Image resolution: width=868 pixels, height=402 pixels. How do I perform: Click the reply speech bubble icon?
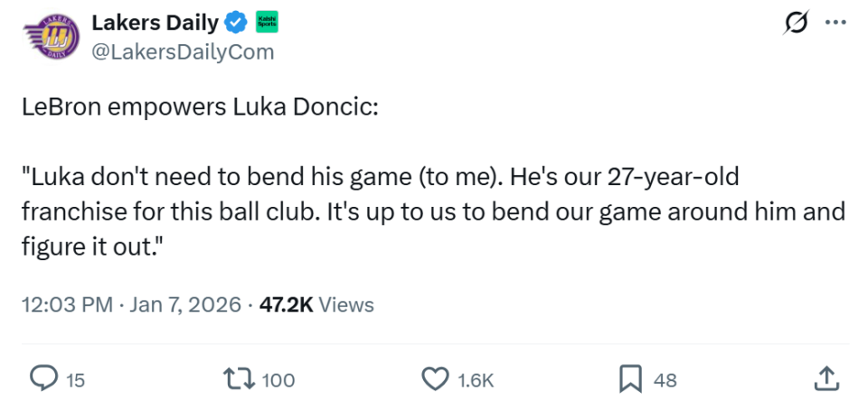[43, 379]
